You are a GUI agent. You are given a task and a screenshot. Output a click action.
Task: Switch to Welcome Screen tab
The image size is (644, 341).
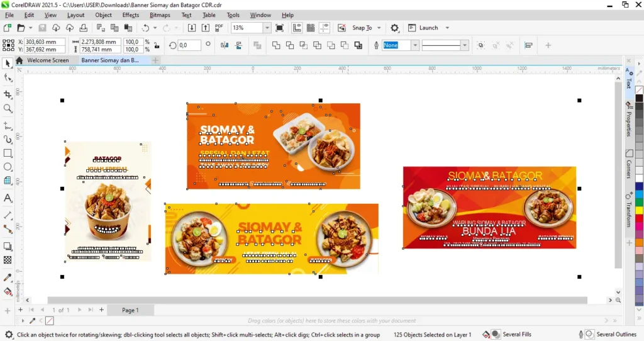click(x=48, y=60)
